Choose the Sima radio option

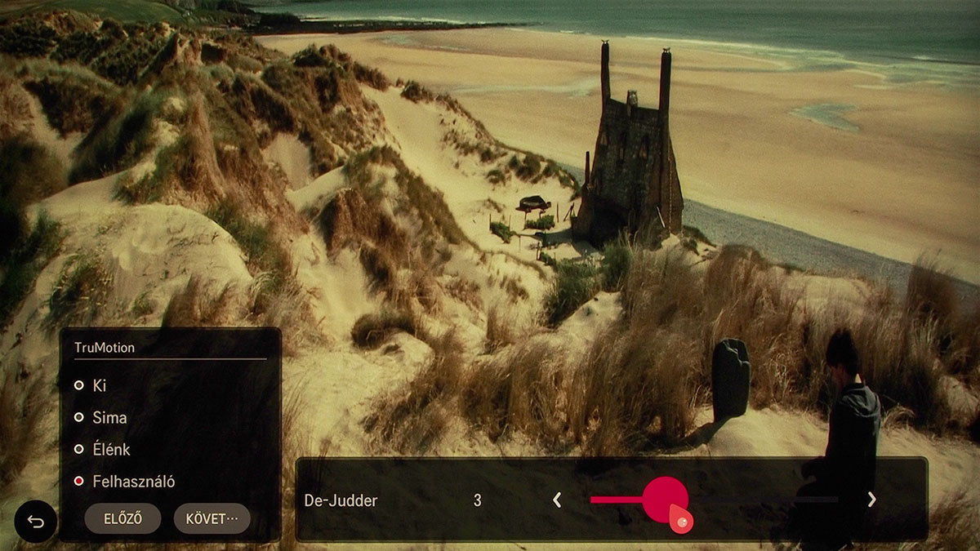pos(79,417)
